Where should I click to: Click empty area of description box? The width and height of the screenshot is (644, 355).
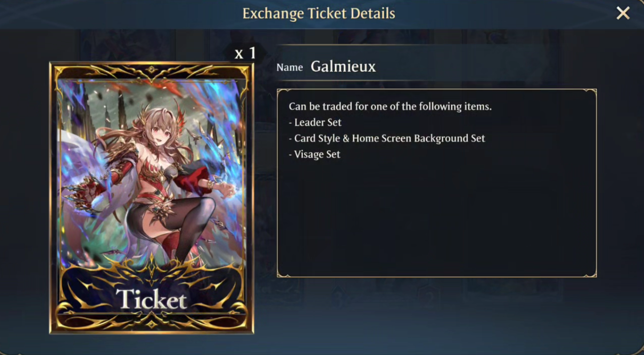pos(437,219)
